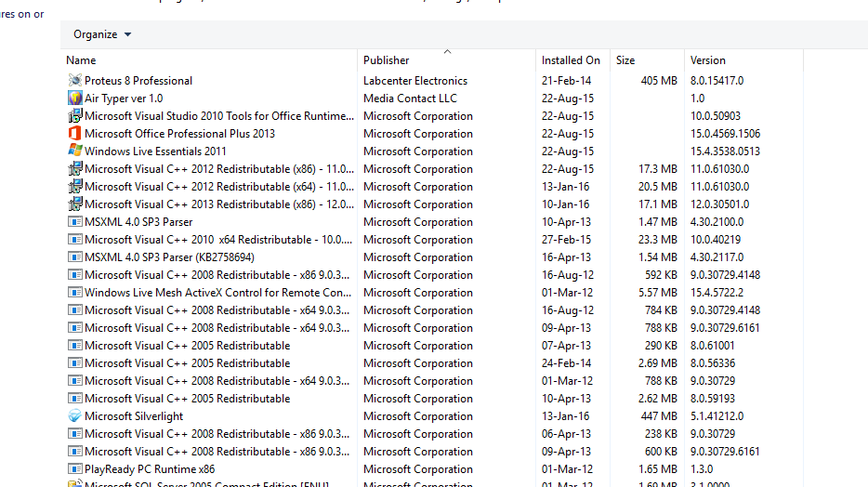Select Microsoft Visual C++ 2013 Redistributable (x86)

(x=217, y=204)
